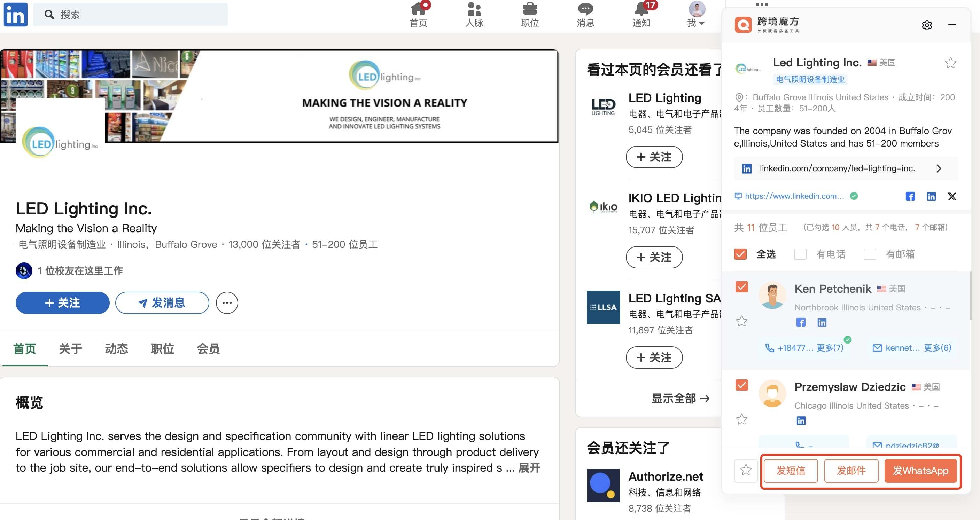Click the 电气照明设备制造业 industry tag
The width and height of the screenshot is (980, 520).
810,79
